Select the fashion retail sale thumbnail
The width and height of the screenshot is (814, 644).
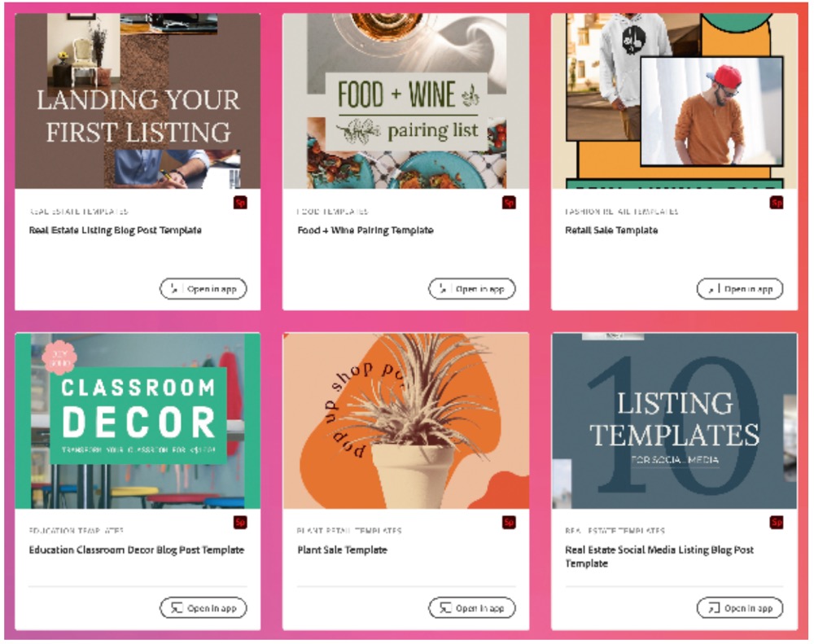674,101
